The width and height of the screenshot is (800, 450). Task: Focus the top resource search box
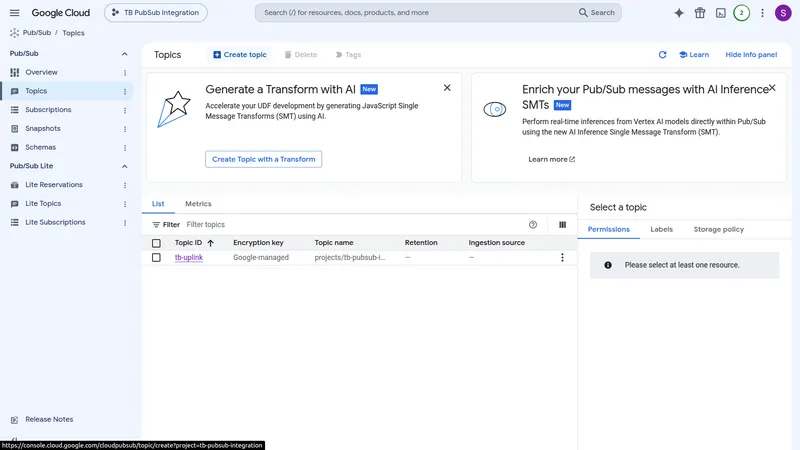pyautogui.click(x=418, y=13)
